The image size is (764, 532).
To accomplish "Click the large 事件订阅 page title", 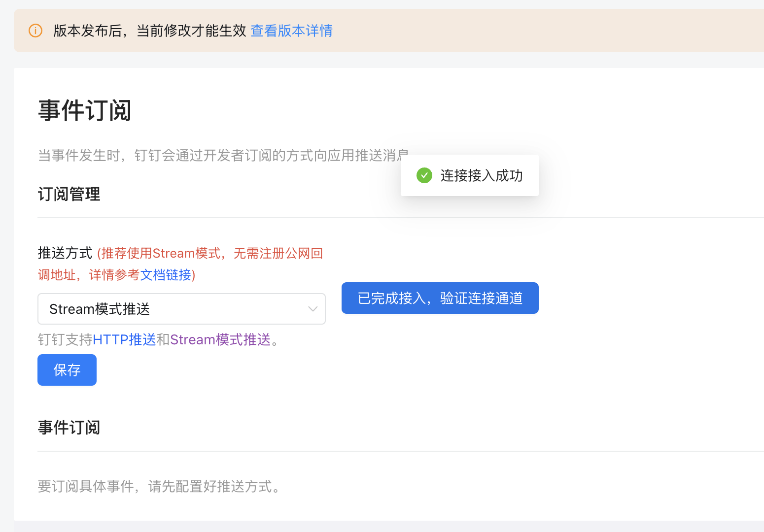I will (85, 110).
